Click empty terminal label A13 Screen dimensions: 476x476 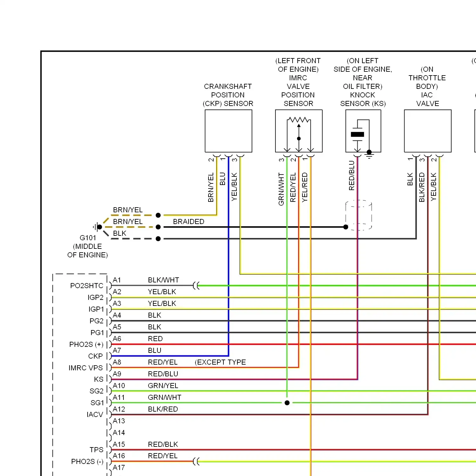pos(119,421)
